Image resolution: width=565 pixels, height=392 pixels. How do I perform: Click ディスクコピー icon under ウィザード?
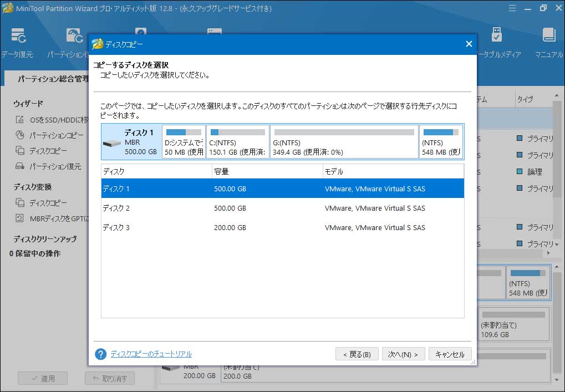19,151
